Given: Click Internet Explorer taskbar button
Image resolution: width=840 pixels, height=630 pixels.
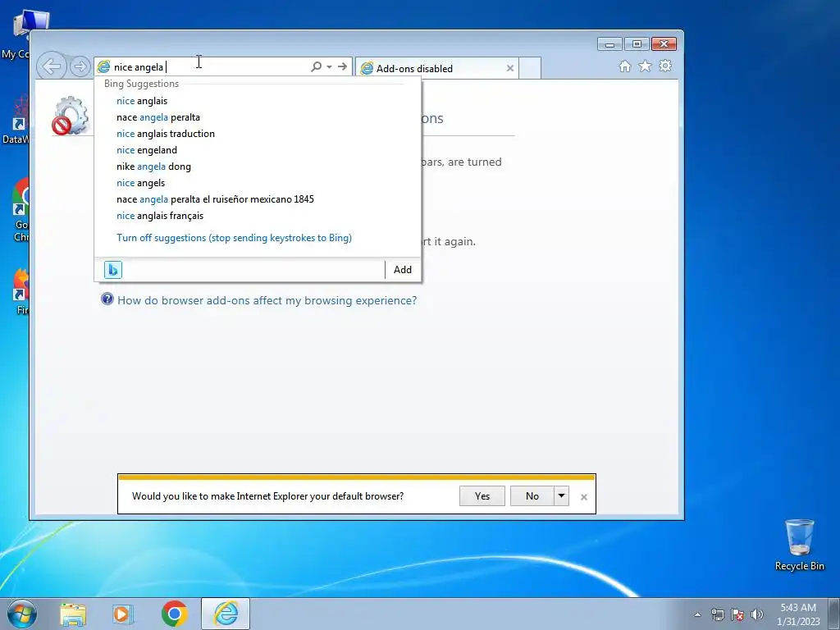Looking at the screenshot, I should 226,614.
